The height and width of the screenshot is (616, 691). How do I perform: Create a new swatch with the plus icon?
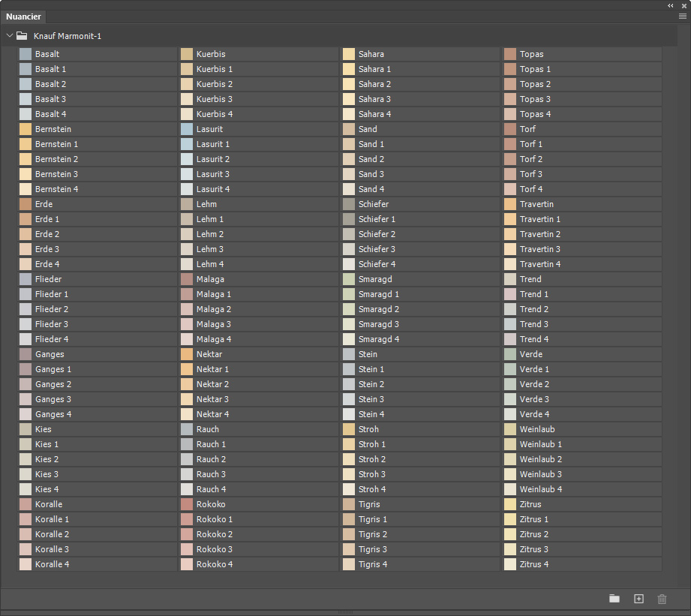[638, 599]
